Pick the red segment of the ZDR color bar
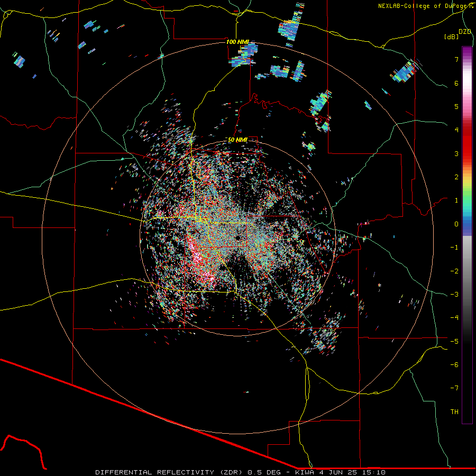 coord(467,143)
